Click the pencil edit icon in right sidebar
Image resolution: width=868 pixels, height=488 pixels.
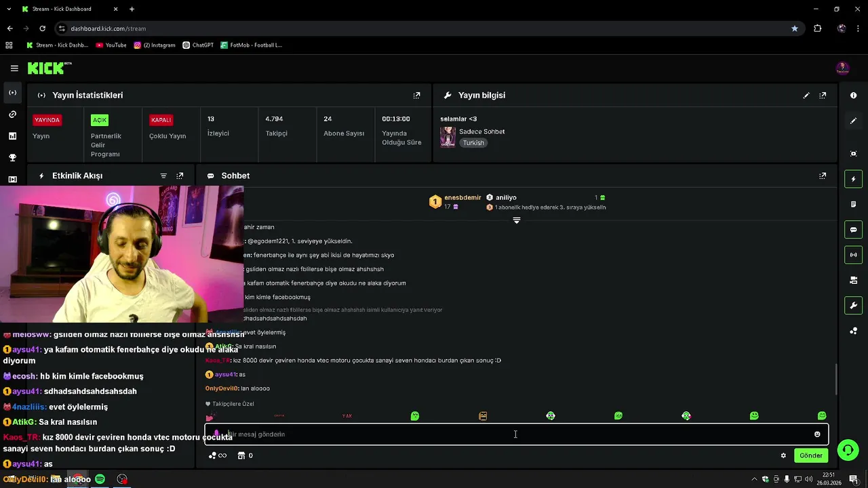tap(853, 121)
